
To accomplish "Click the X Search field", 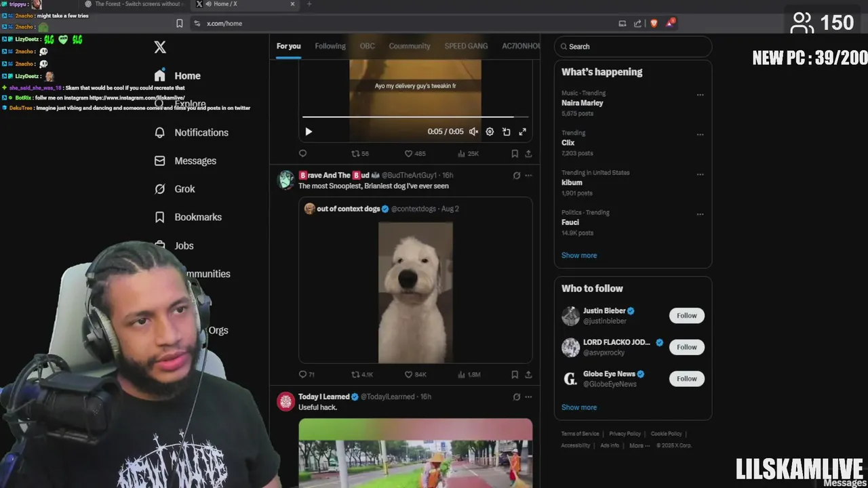I will click(x=633, y=47).
